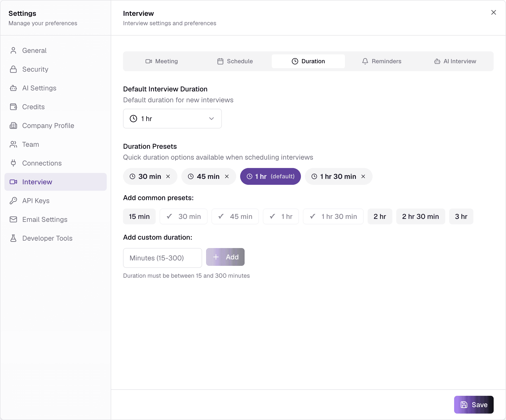Add the 2 hr 30 min common preset
This screenshot has width=506, height=420.
coord(421,216)
